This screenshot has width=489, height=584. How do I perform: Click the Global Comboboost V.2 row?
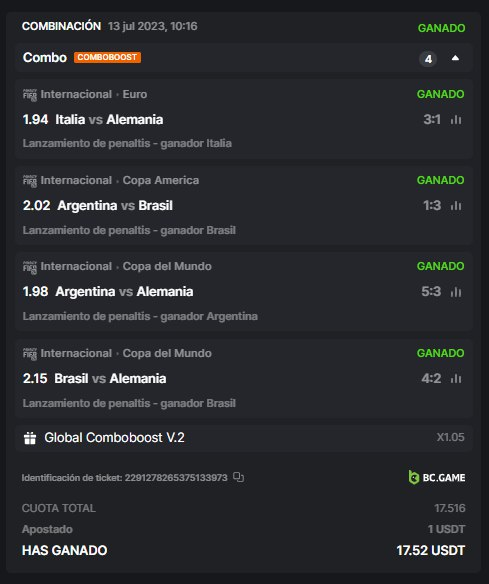[244, 438]
